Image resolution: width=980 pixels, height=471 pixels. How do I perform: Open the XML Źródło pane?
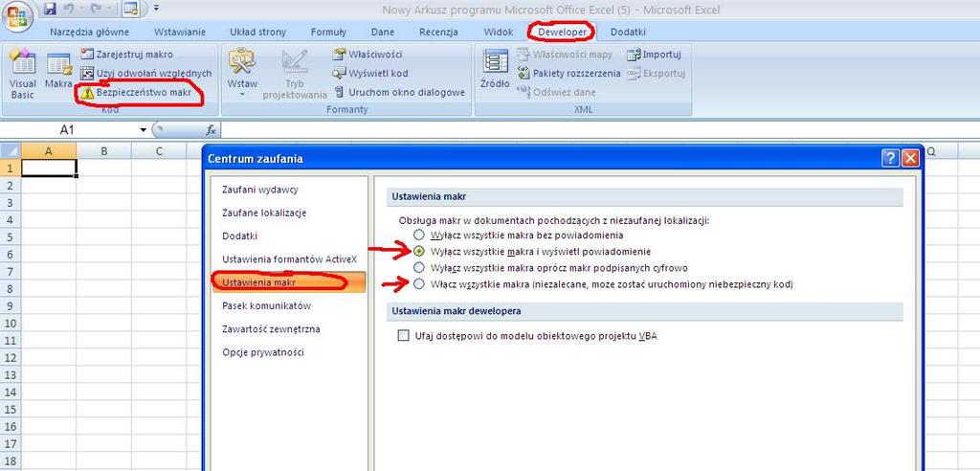[x=495, y=70]
